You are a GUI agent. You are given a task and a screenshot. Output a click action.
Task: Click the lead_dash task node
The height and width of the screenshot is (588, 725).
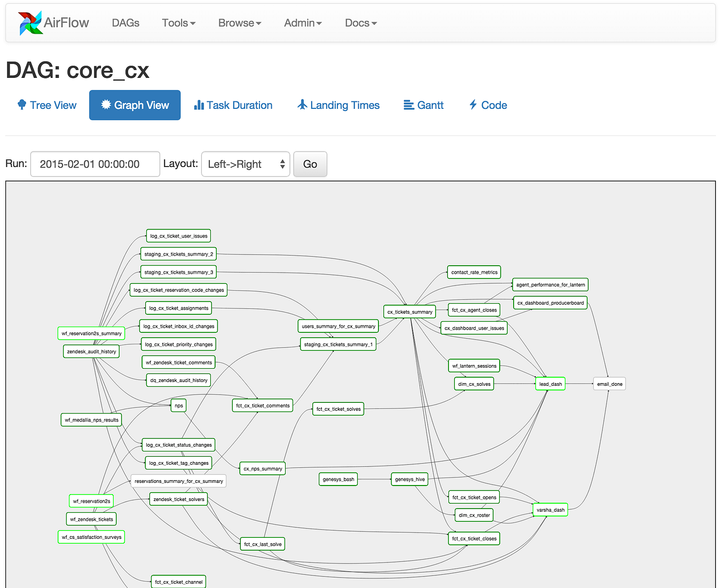(x=550, y=383)
